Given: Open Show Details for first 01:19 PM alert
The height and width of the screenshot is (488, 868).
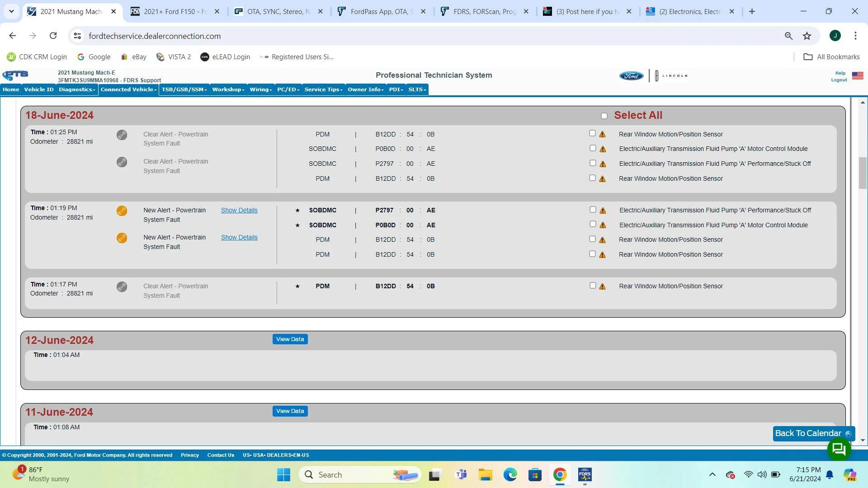Looking at the screenshot, I should click(239, 211).
